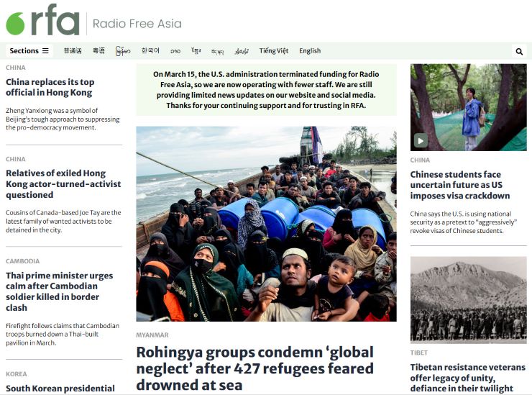This screenshot has height=395, width=532.
Task: Open the Thai prime minister urges calm article
Action: (60, 291)
